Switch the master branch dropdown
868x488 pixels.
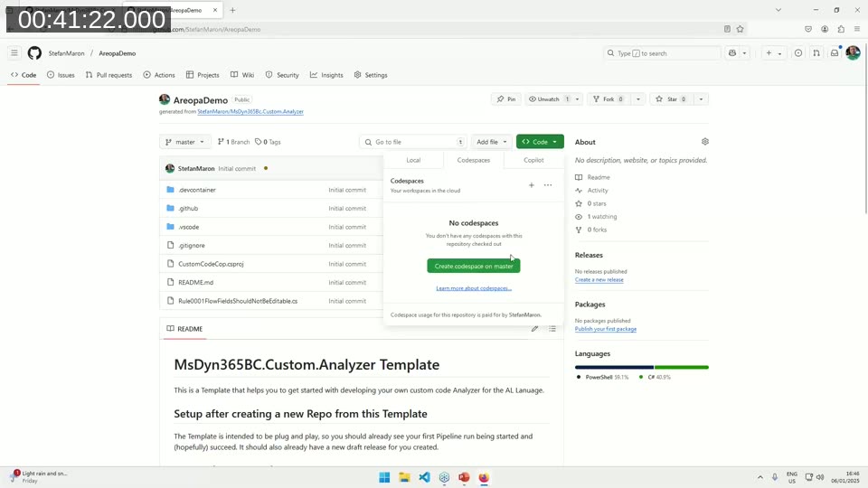click(x=184, y=142)
